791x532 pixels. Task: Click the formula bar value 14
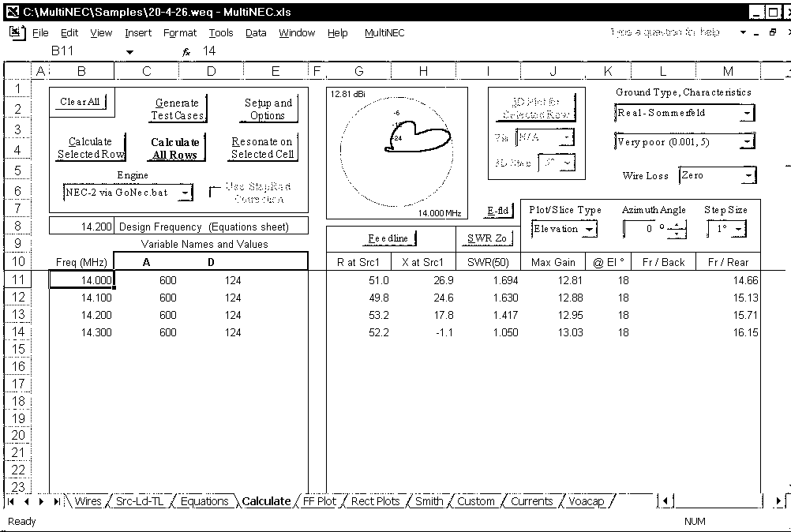click(x=209, y=51)
